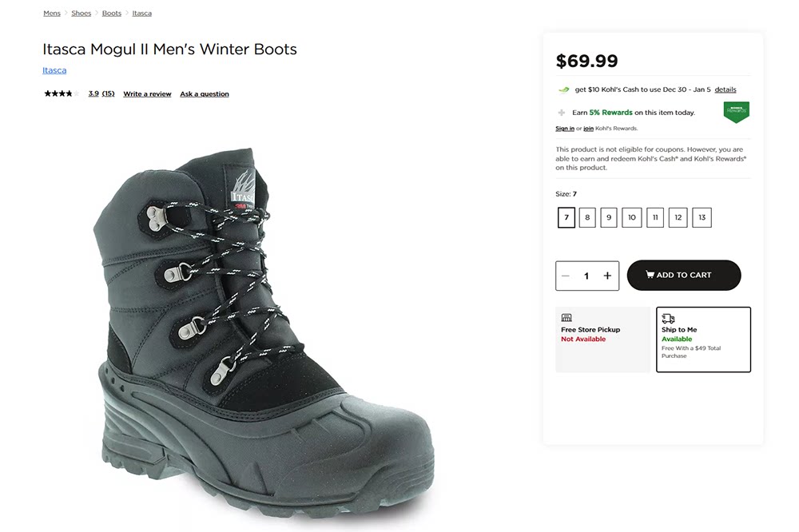
Task: Select Free Store Pickup option
Action: (x=602, y=339)
